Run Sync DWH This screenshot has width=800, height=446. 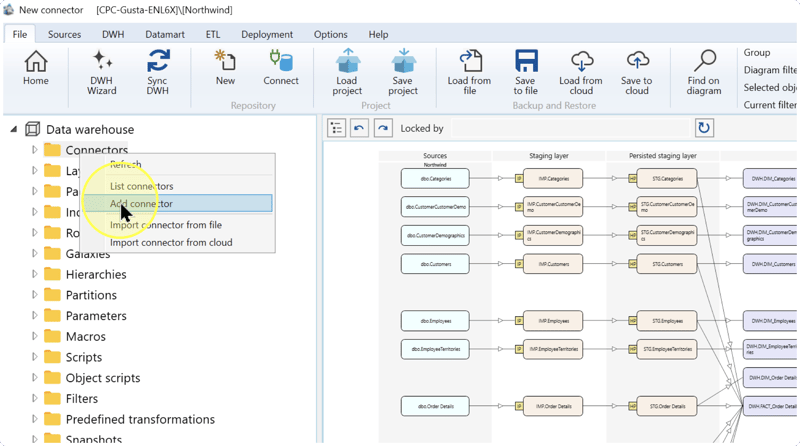pyautogui.click(x=158, y=73)
